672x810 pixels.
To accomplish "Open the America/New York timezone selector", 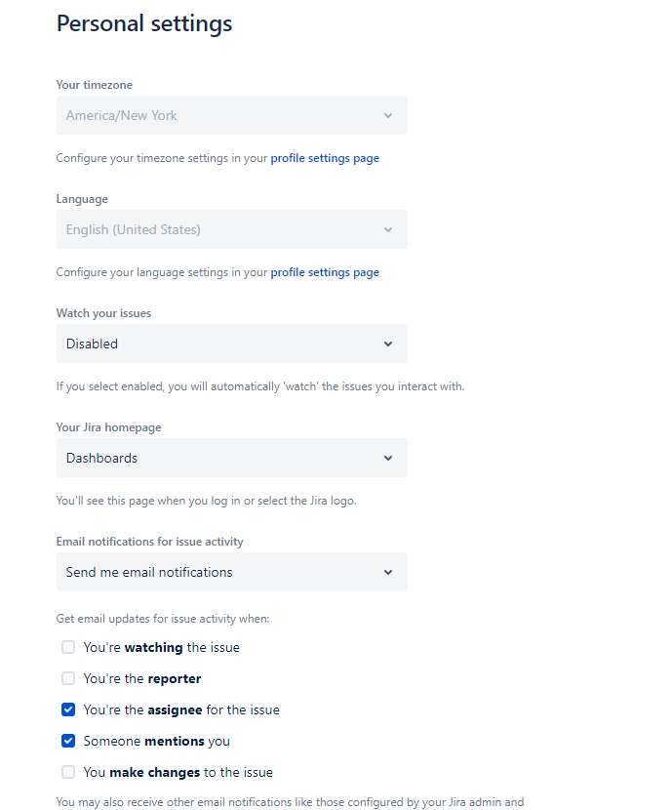I will pos(231,115).
